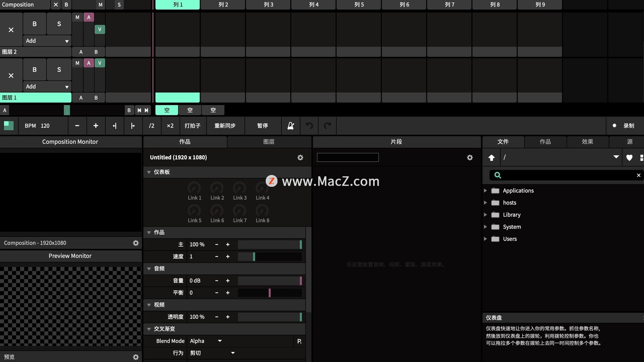Go up one folder with the up arrow
This screenshot has height=362, width=644.
[491, 158]
